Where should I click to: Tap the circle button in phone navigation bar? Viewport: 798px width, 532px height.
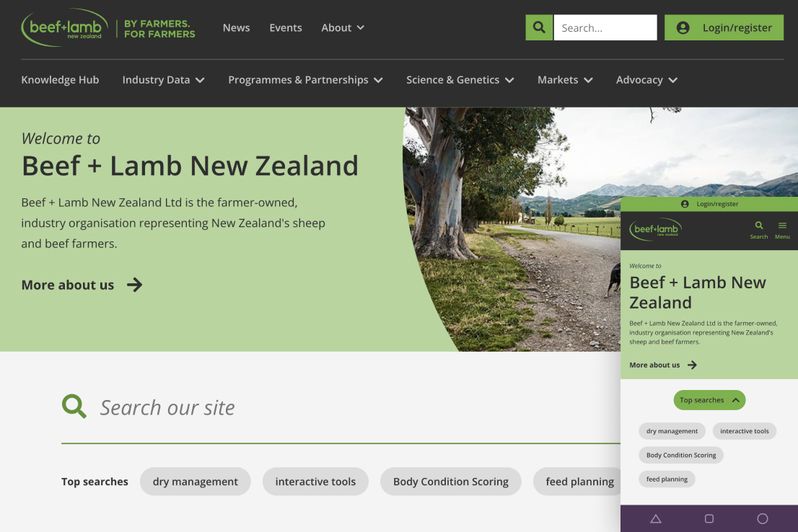pos(763,519)
